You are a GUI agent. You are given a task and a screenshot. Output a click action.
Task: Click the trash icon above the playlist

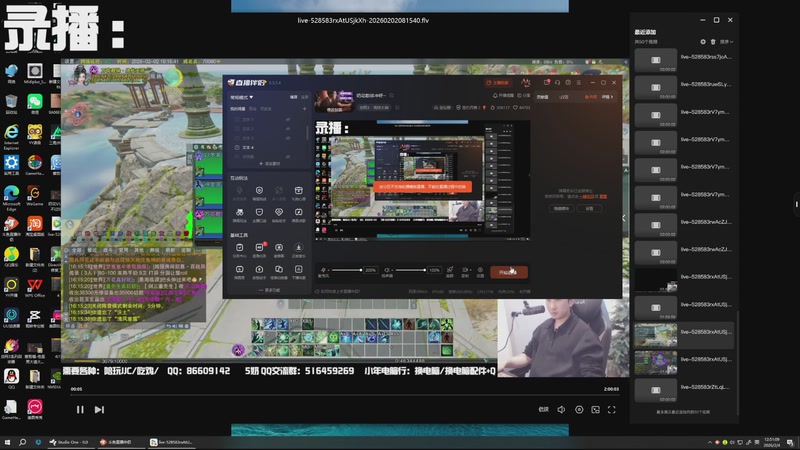713,42
